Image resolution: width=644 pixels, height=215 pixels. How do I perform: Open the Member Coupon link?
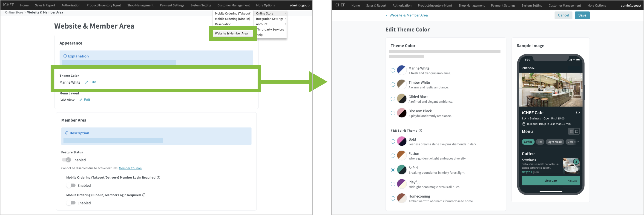[130, 168]
